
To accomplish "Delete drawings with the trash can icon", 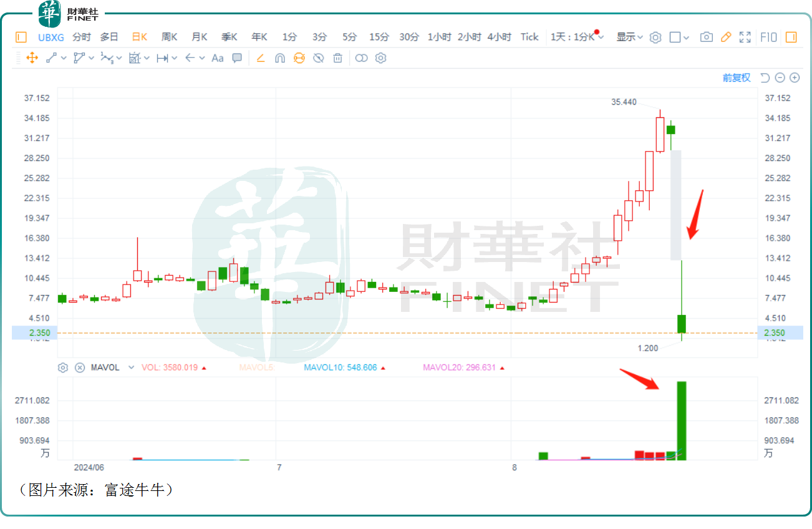I will 337,58.
